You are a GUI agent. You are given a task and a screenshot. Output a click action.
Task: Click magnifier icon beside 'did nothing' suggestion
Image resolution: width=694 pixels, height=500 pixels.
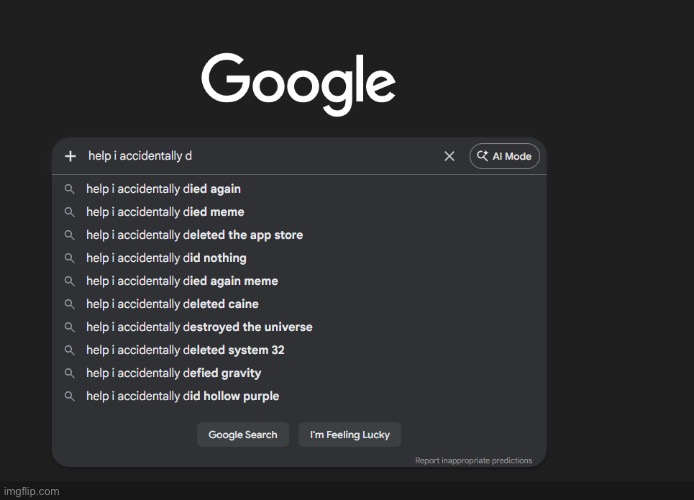[70, 258]
